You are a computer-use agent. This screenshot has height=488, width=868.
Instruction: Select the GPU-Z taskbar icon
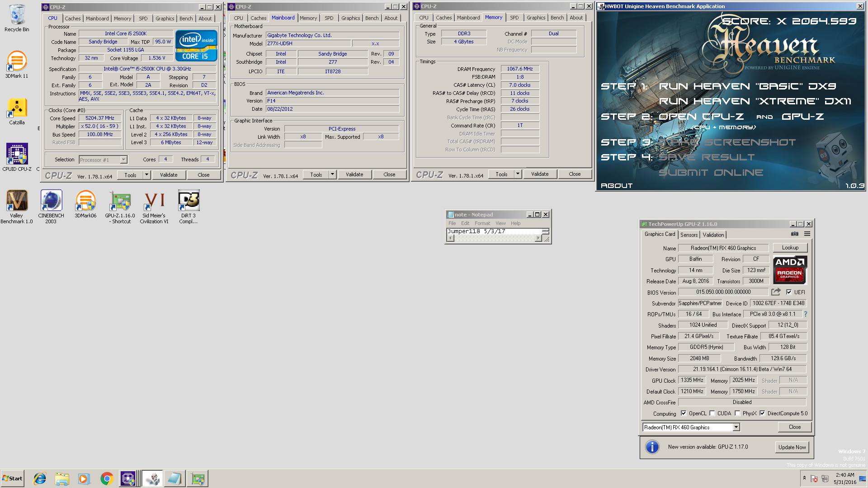click(x=198, y=479)
